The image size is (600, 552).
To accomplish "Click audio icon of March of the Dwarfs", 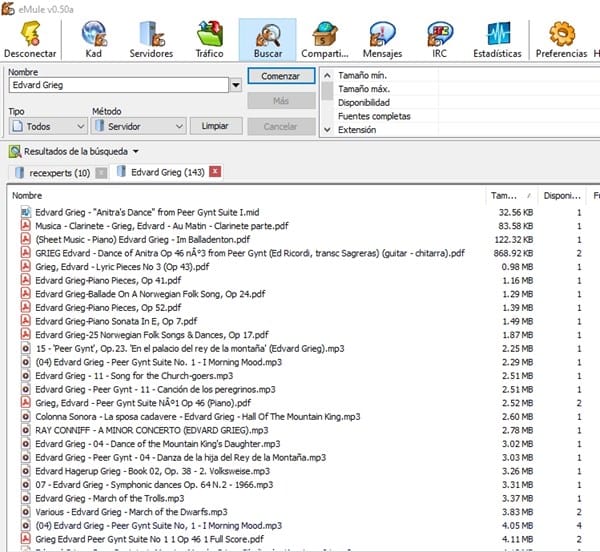I will [26, 512].
